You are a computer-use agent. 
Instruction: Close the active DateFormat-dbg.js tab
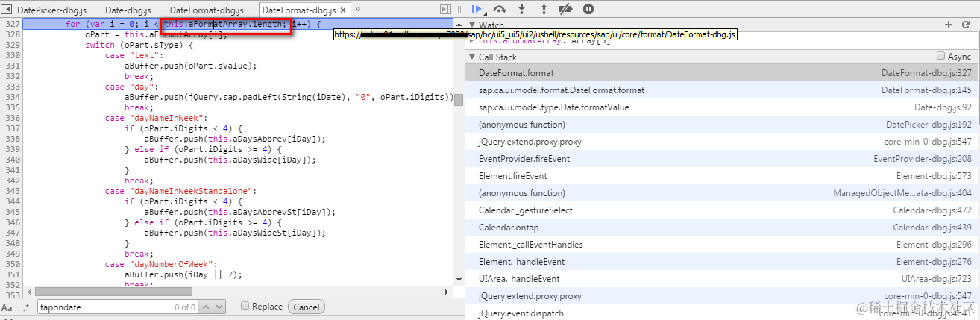(342, 10)
